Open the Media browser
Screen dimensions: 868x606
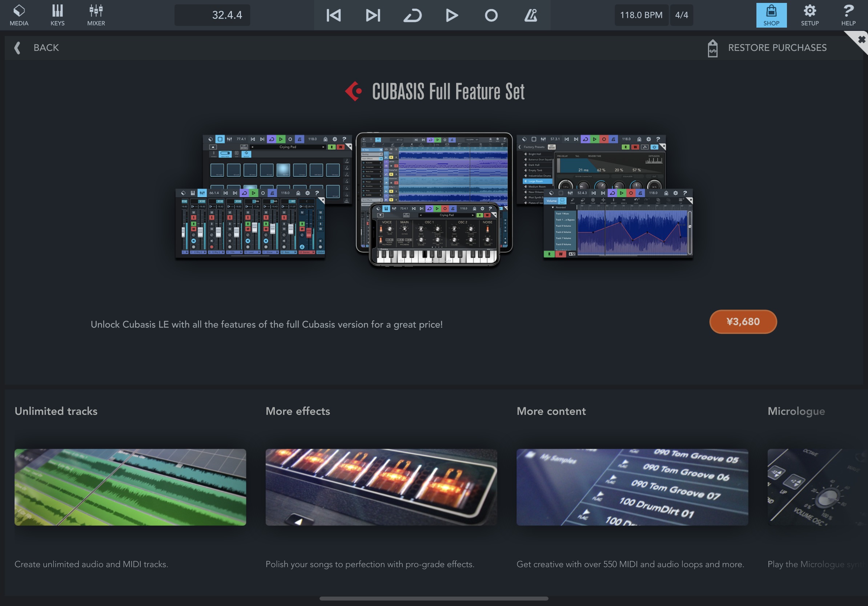(x=19, y=15)
